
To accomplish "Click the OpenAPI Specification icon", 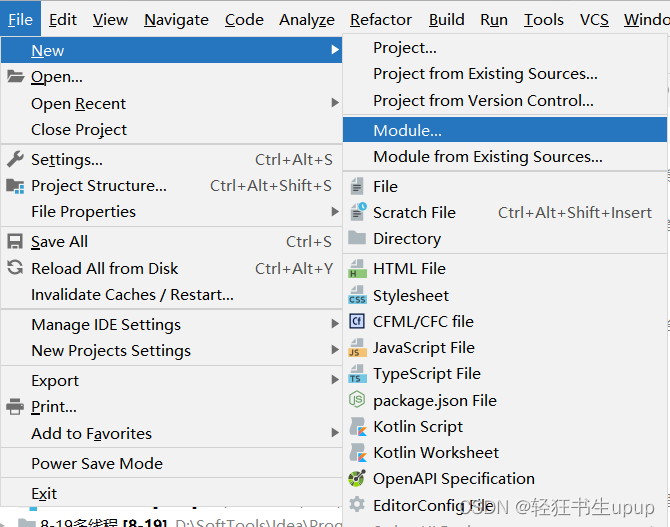I will 357,479.
